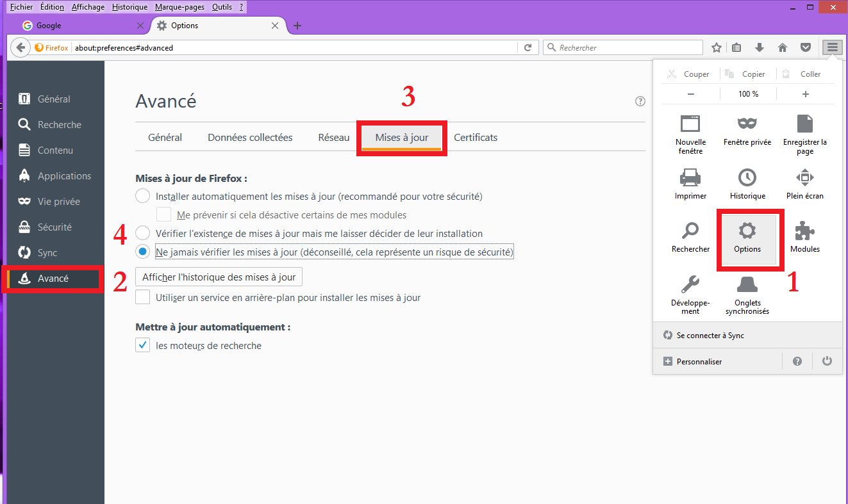Switch to Mises à jour tab
This screenshot has width=848, height=504.
tap(402, 137)
